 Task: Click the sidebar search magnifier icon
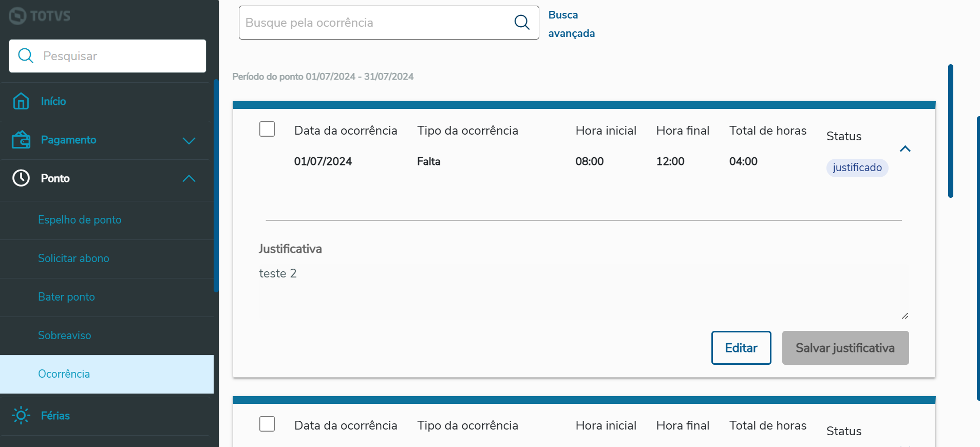(26, 55)
